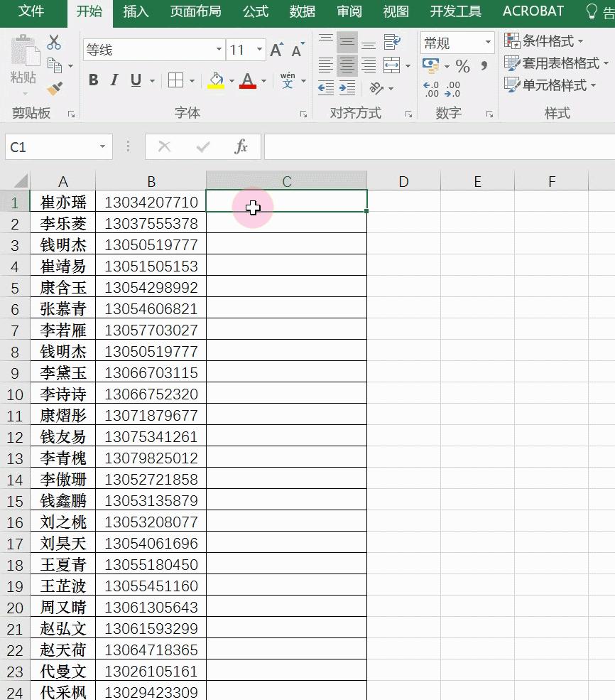Toggle Bold formatting
The height and width of the screenshot is (700, 615).
(x=94, y=80)
